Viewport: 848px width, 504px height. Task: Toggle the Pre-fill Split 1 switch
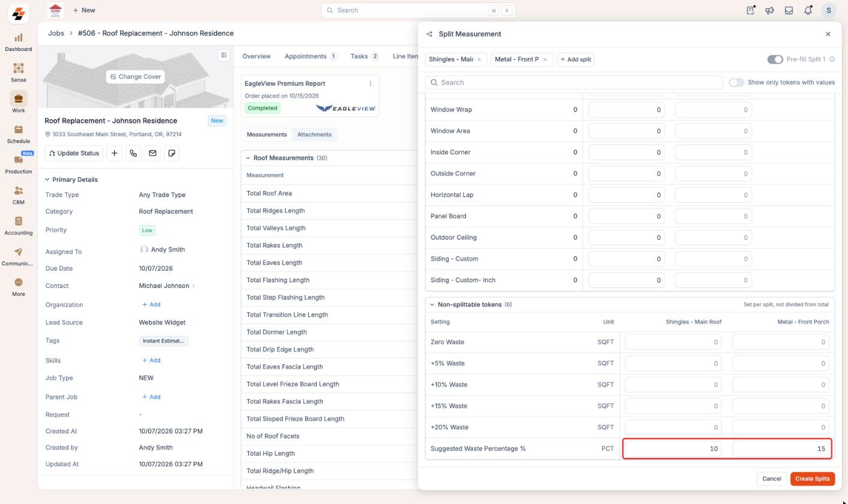[775, 59]
